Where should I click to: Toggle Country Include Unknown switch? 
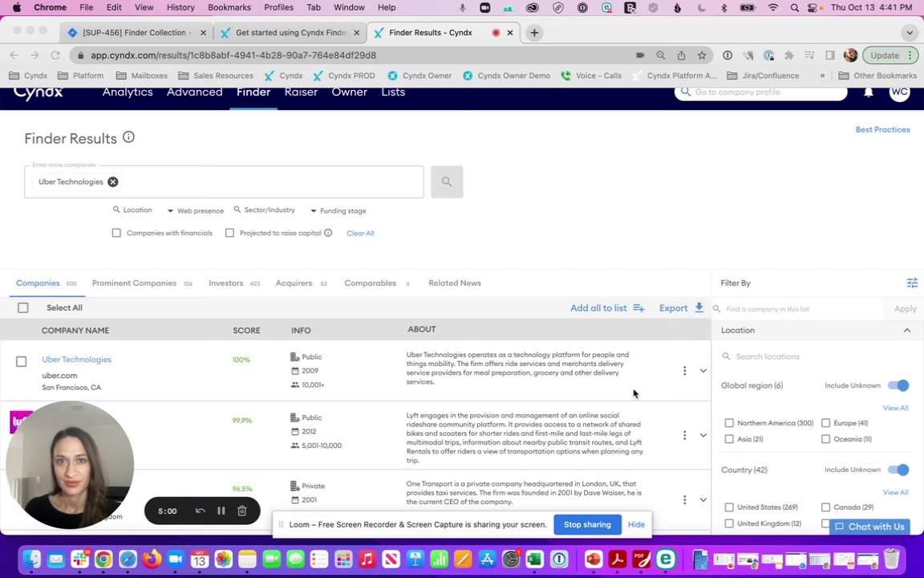(x=898, y=470)
